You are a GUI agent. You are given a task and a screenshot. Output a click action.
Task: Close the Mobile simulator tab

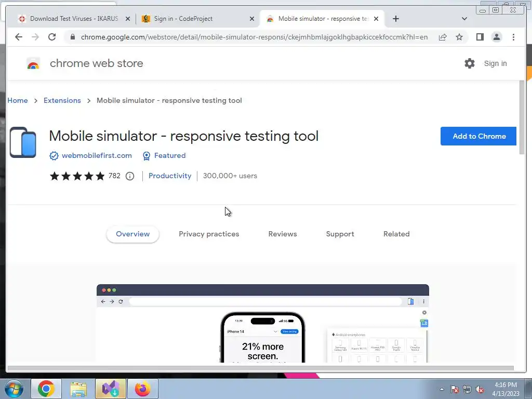click(376, 19)
